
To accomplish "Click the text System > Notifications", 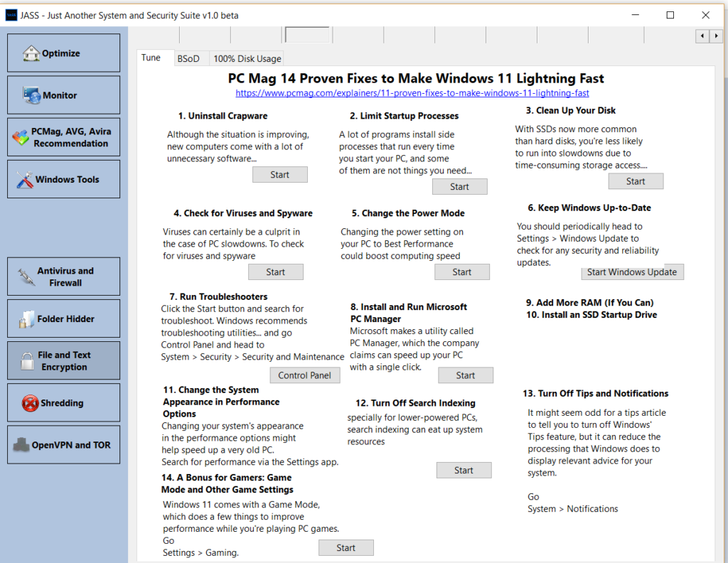I will (x=573, y=509).
